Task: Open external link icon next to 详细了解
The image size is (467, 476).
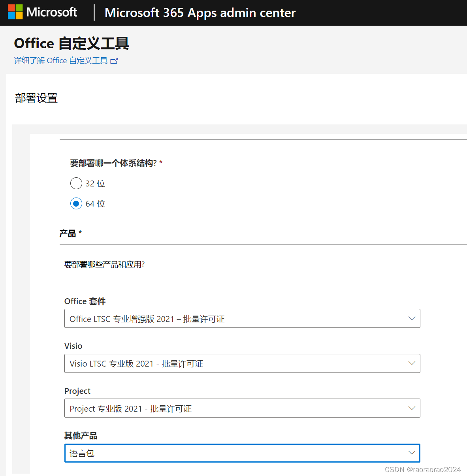Action: 114,61
